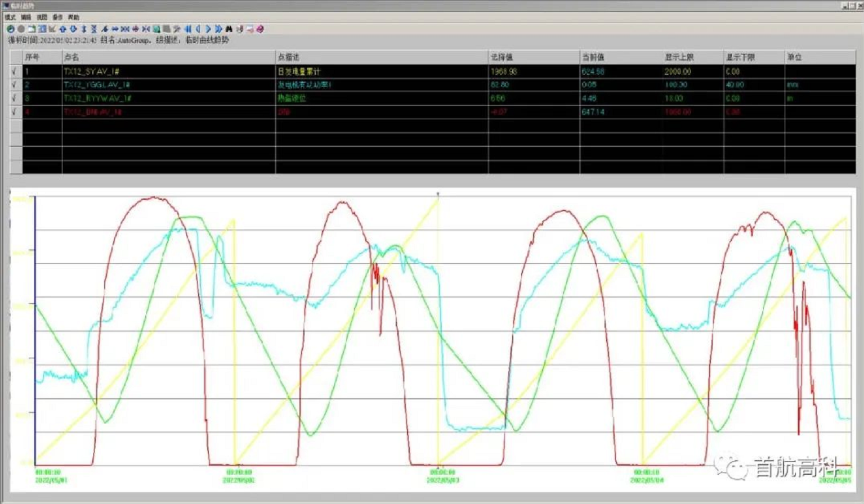The height and width of the screenshot is (504, 864).
Task: Step forward with single right arrow icon
Action: click(208, 29)
